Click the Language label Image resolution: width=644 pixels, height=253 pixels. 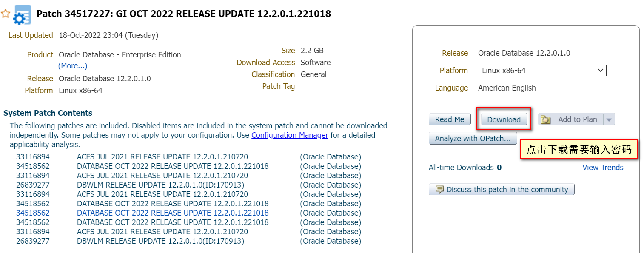[x=451, y=88]
